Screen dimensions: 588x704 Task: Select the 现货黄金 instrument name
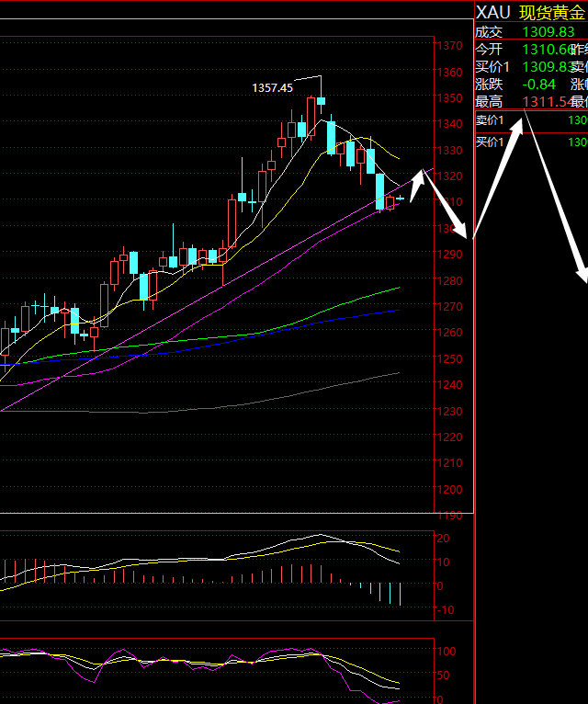coord(552,12)
